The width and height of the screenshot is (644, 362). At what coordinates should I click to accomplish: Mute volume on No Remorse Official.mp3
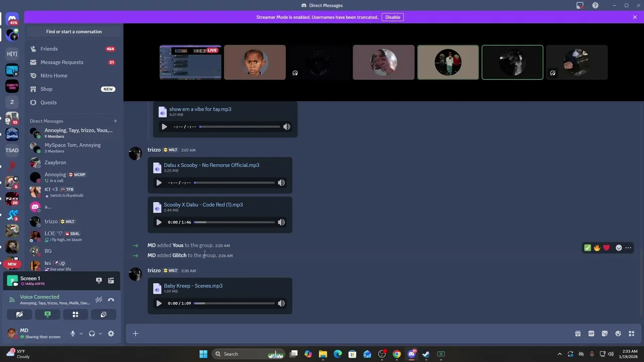[x=281, y=183]
